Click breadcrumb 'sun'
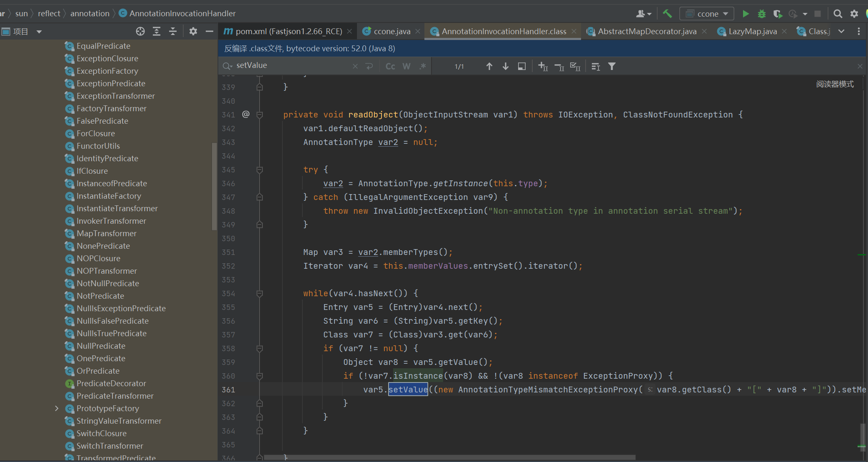 [21, 13]
